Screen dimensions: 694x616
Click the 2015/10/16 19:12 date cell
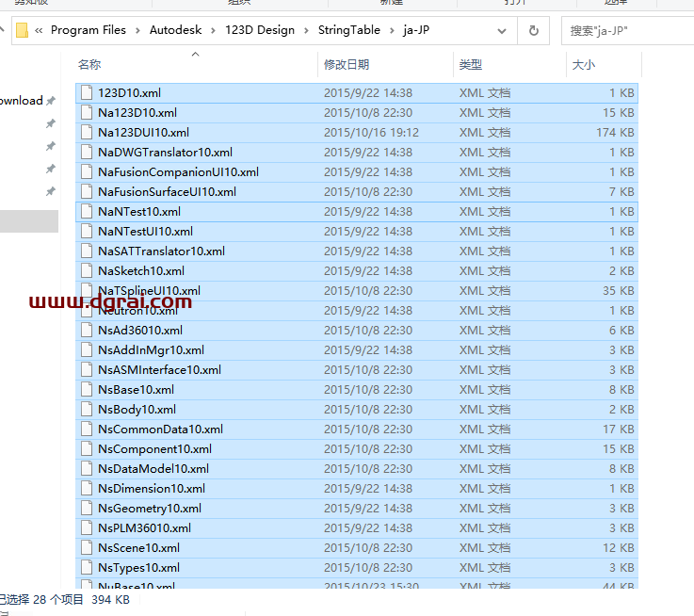tap(371, 133)
